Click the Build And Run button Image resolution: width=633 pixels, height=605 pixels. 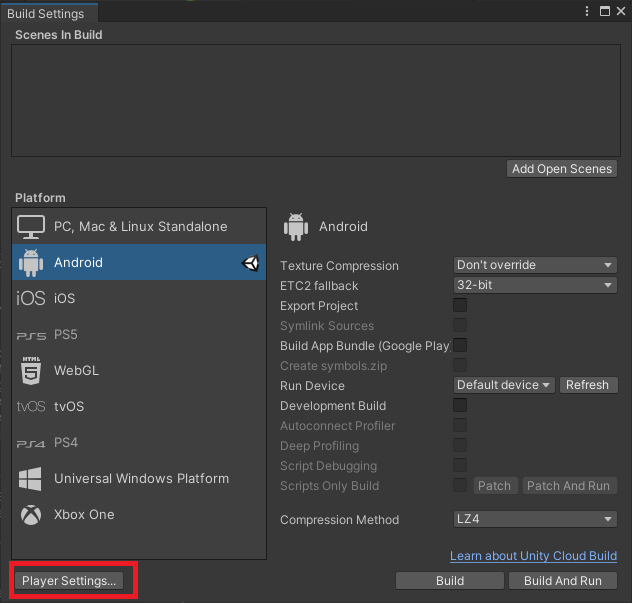tap(563, 581)
